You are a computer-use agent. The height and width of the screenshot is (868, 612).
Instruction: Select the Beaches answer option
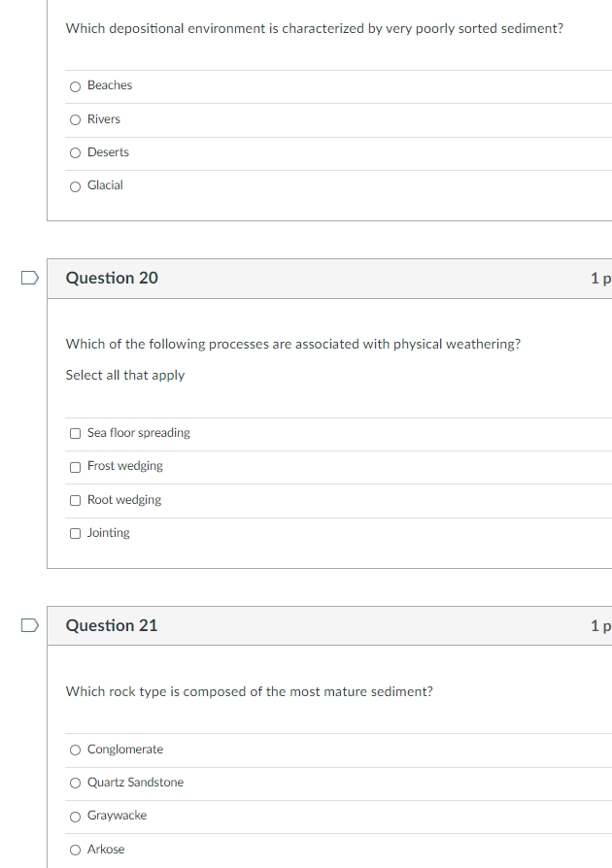(x=76, y=86)
